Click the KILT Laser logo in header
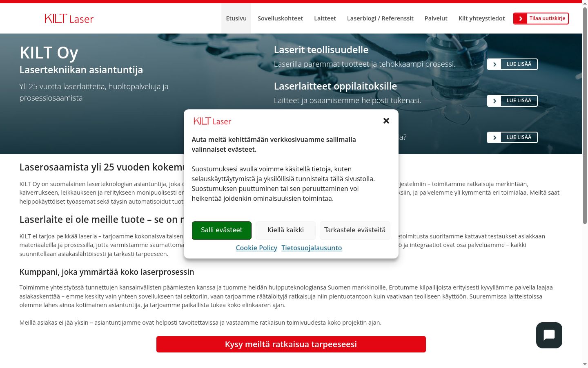 coord(69,18)
